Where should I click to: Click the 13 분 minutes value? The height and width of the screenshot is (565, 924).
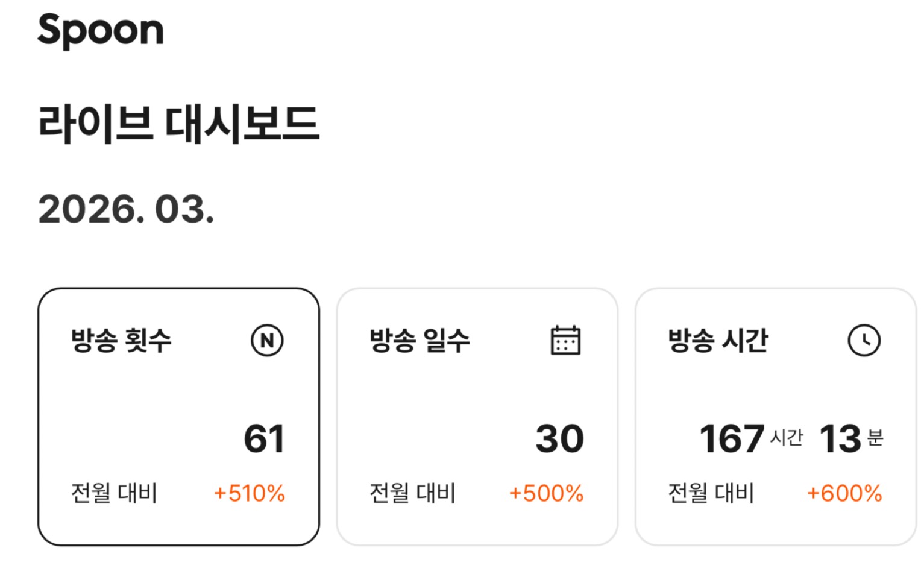pyautogui.click(x=850, y=438)
